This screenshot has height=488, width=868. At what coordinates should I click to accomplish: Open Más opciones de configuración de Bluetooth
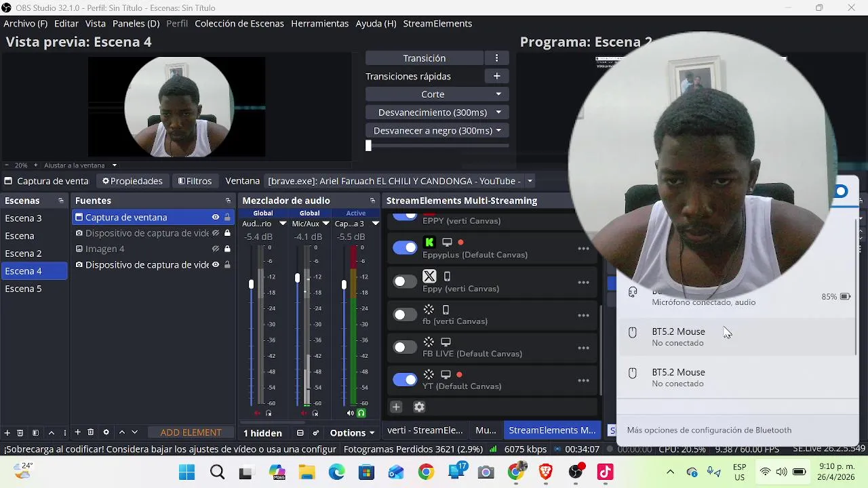[x=709, y=430]
